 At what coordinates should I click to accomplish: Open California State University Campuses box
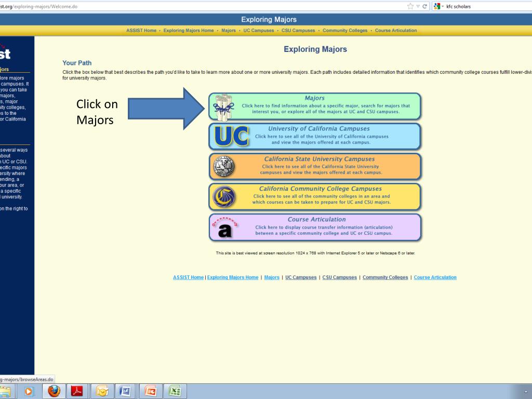(315, 167)
